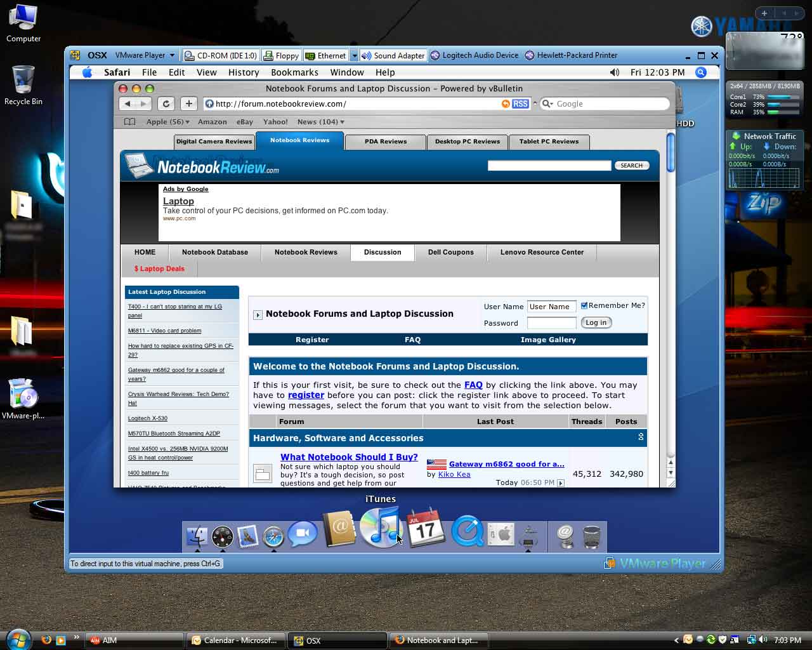Open the Register link in forum bar
Screen dimensions: 812x650
(312, 340)
